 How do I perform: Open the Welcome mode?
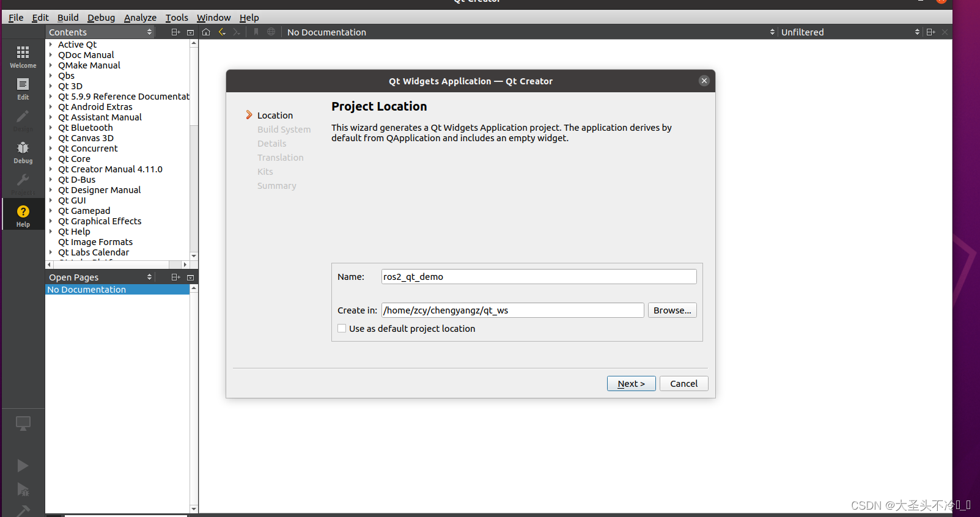[23, 57]
